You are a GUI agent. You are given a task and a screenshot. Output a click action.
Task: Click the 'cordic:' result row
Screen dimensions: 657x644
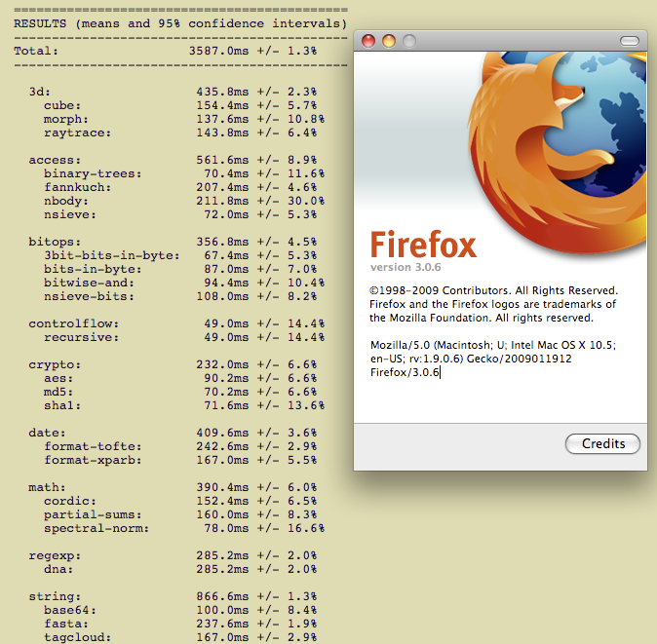pos(180,501)
